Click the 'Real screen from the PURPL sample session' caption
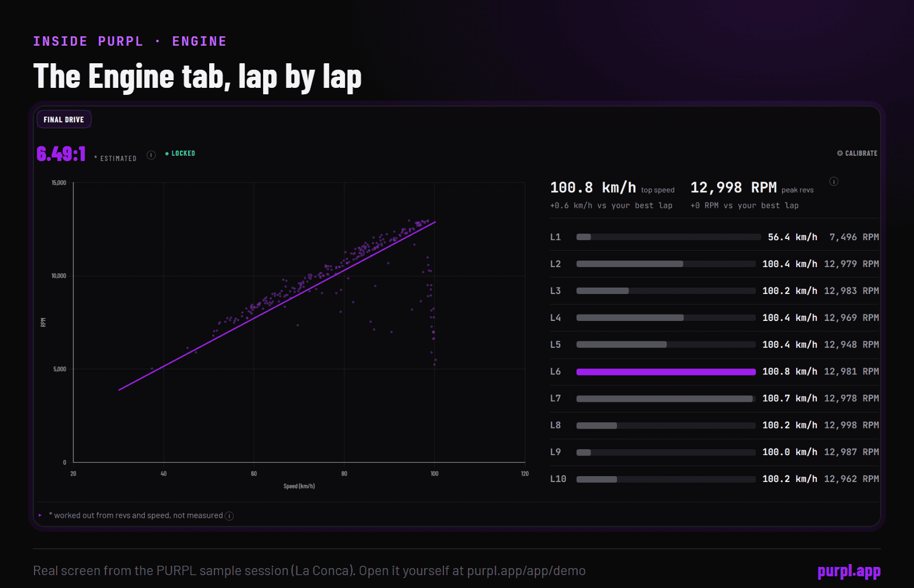This screenshot has height=588, width=914. click(309, 570)
